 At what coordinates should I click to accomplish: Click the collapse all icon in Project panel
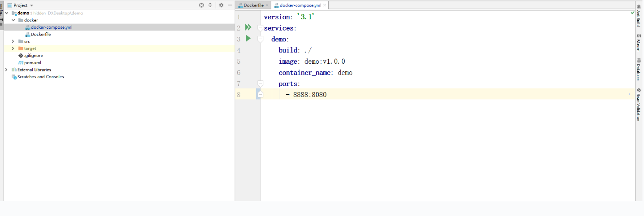click(x=210, y=5)
